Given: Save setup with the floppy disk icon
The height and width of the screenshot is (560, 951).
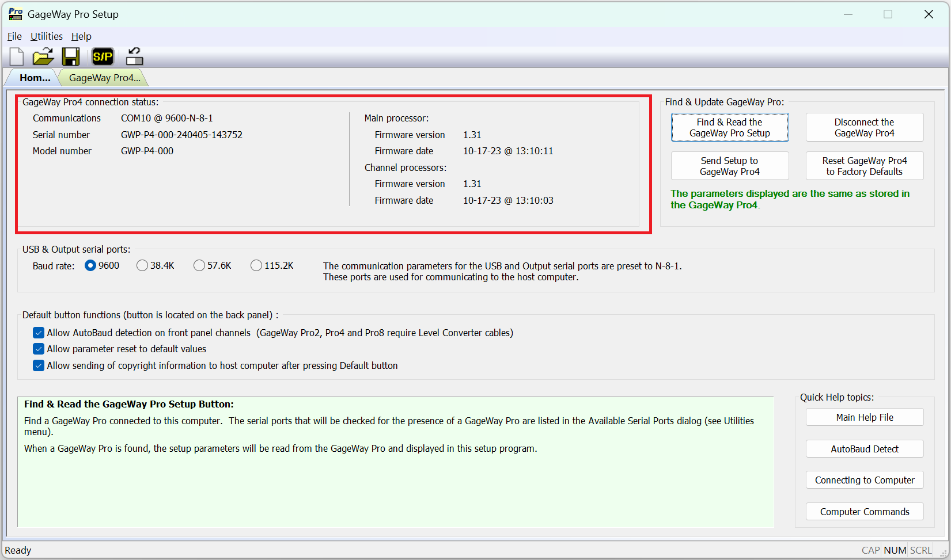Looking at the screenshot, I should [x=71, y=56].
